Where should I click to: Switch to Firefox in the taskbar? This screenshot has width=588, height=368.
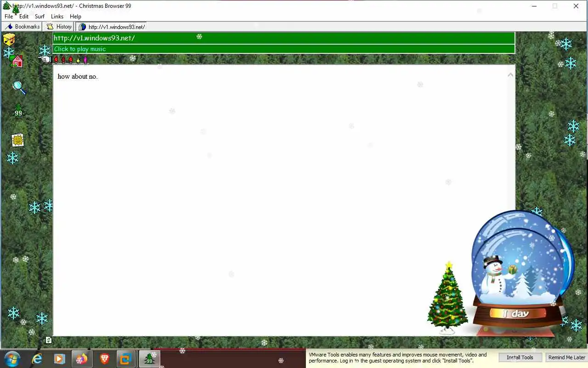pos(81,359)
